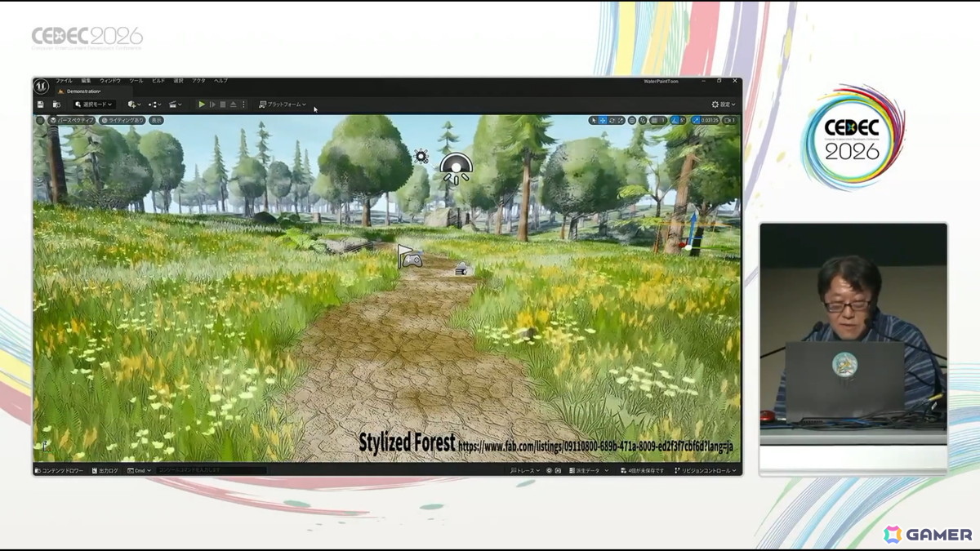Open the 編集 menu

tap(86, 81)
